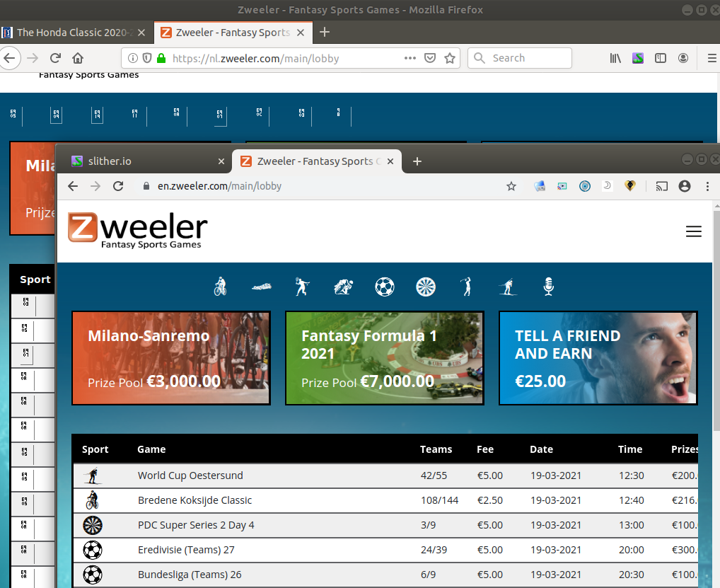Open the hamburger menu on Zweeler page
This screenshot has width=720, height=588.
(x=694, y=231)
